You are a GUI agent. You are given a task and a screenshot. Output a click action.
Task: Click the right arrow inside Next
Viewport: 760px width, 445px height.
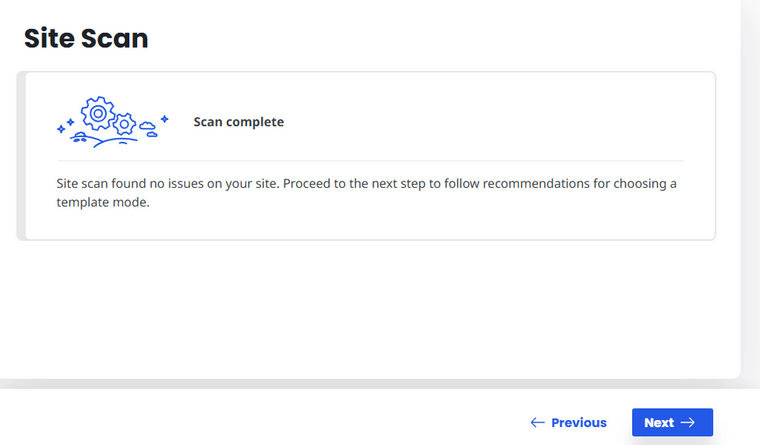pos(688,423)
